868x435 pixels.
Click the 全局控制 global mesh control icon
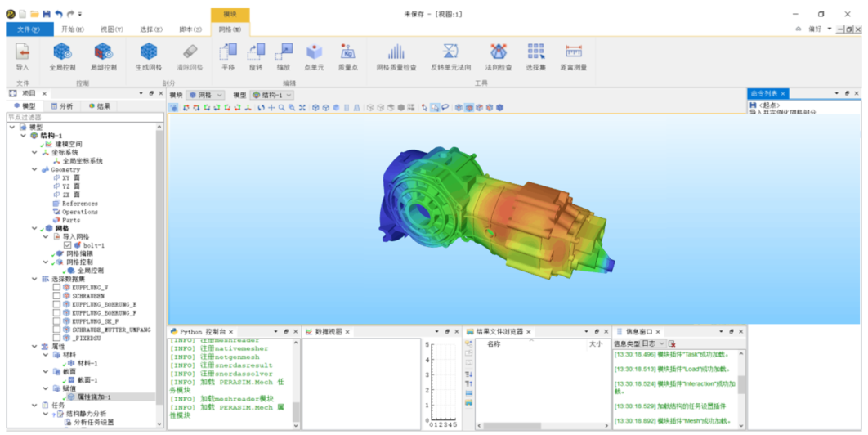pos(62,56)
